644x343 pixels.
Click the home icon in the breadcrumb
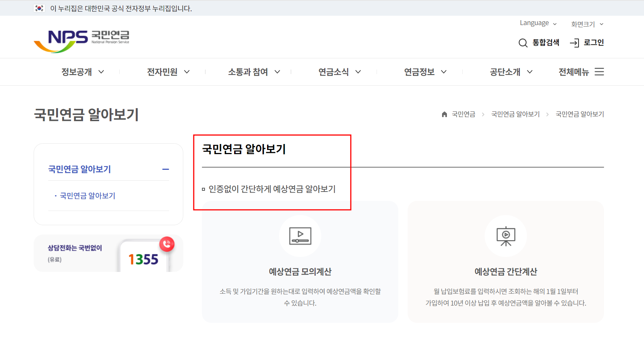pos(444,114)
